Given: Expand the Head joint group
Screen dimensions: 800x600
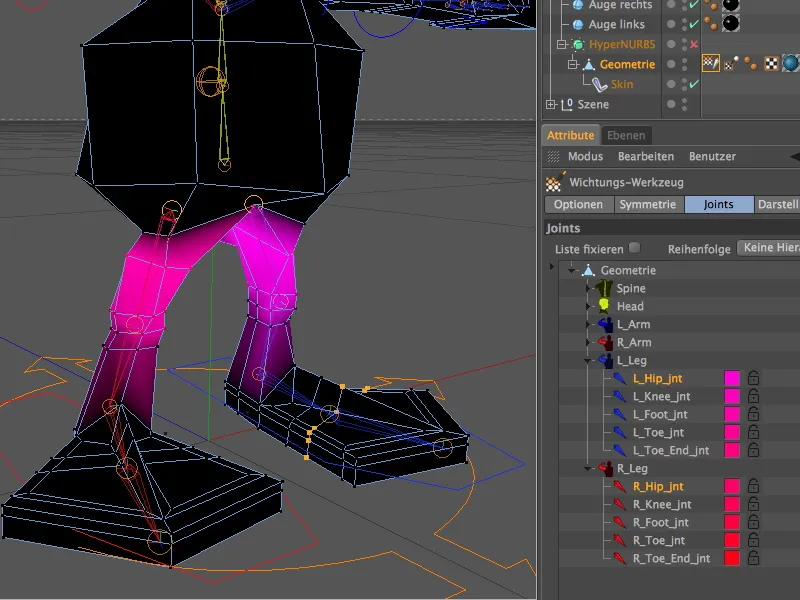Looking at the screenshot, I should (588, 307).
